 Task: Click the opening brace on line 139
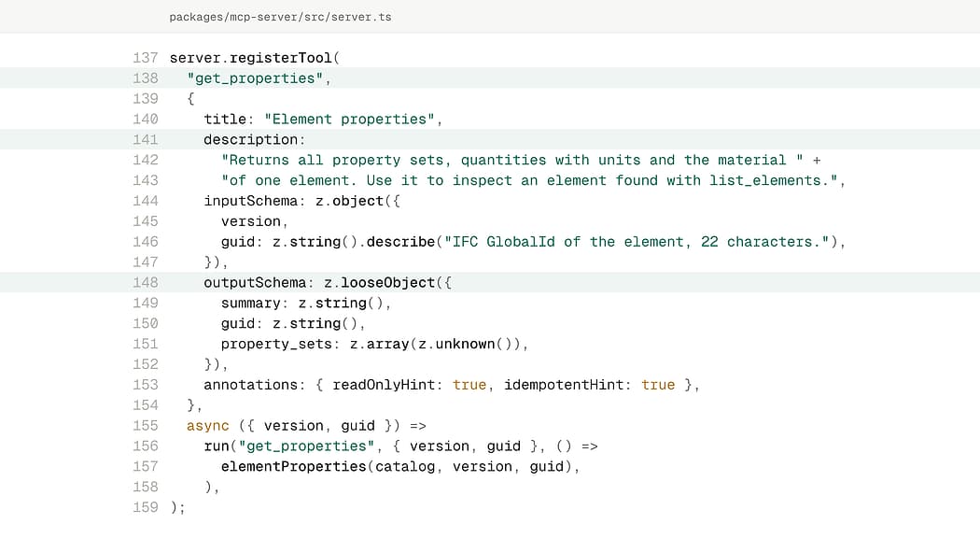coord(190,99)
